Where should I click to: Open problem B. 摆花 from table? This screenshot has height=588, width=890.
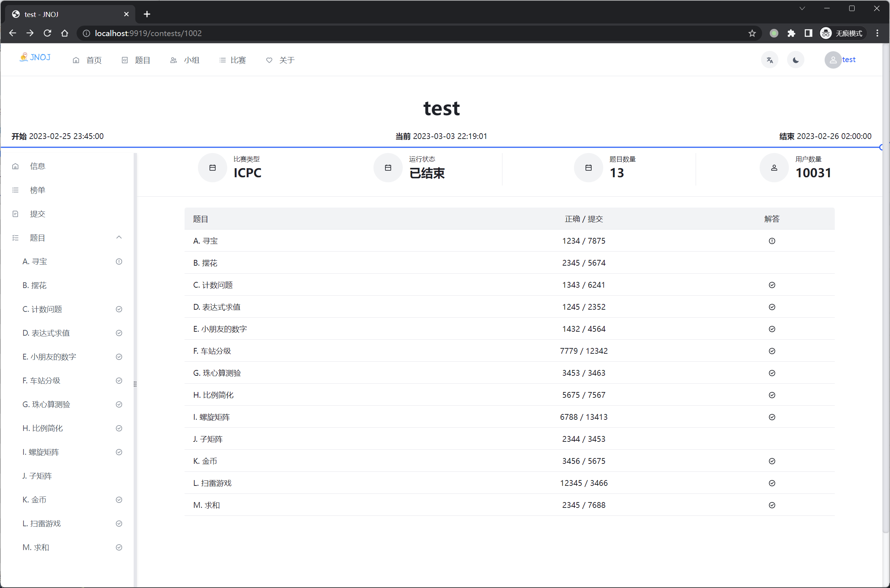[x=205, y=263]
